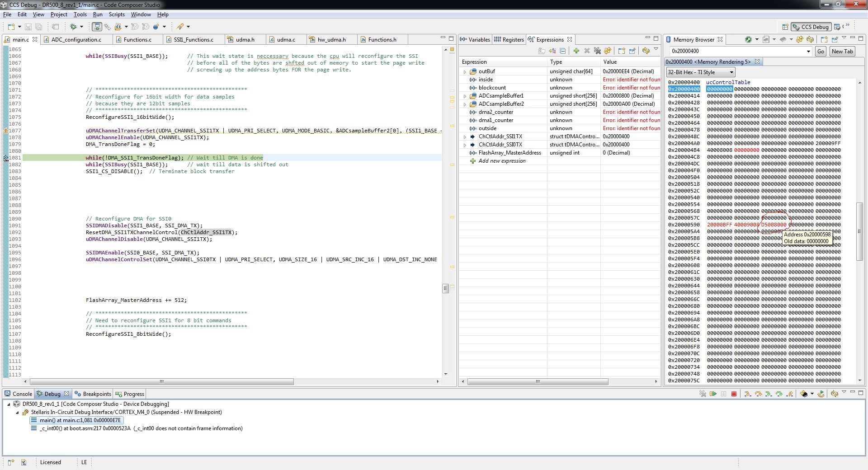The image size is (868, 470).
Task: Toggle the highlighted breakpoint view toolbar button
Action: pos(97,27)
